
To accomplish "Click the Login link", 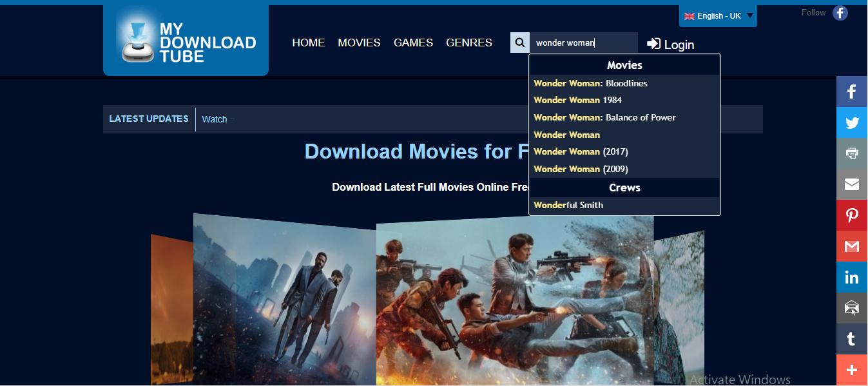I will click(x=671, y=44).
